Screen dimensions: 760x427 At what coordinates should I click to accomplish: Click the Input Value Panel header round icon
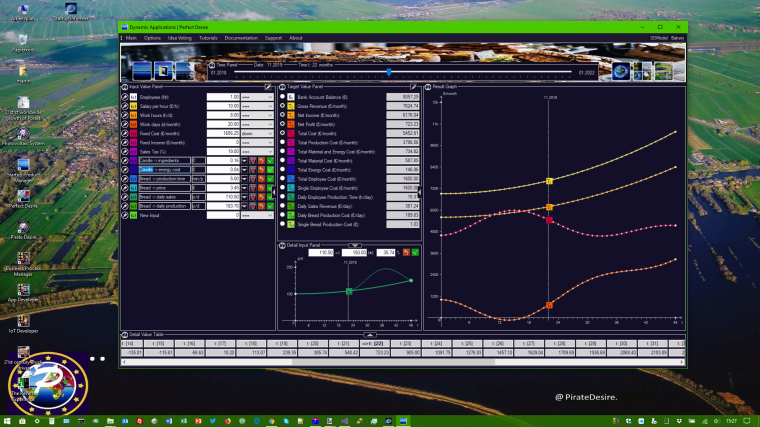[125, 87]
